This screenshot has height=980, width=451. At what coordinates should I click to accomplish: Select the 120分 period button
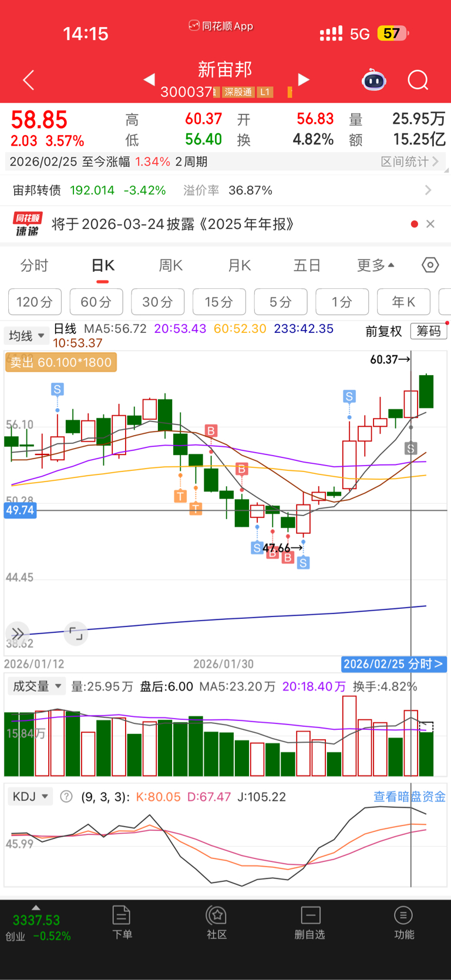click(x=35, y=302)
